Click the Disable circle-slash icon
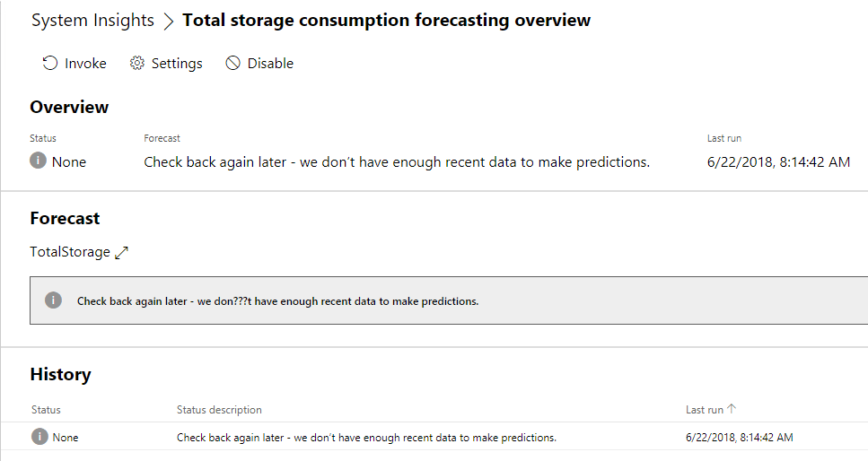The height and width of the screenshot is (461, 868). (233, 63)
